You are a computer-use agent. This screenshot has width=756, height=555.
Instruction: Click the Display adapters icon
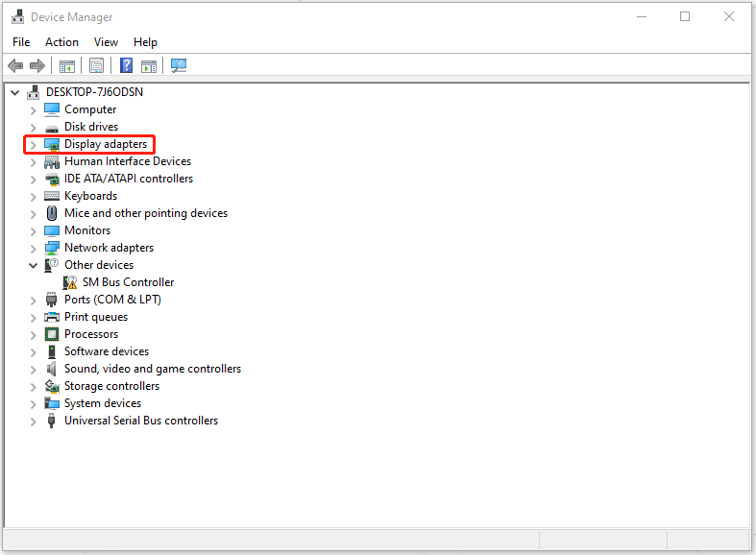(52, 144)
